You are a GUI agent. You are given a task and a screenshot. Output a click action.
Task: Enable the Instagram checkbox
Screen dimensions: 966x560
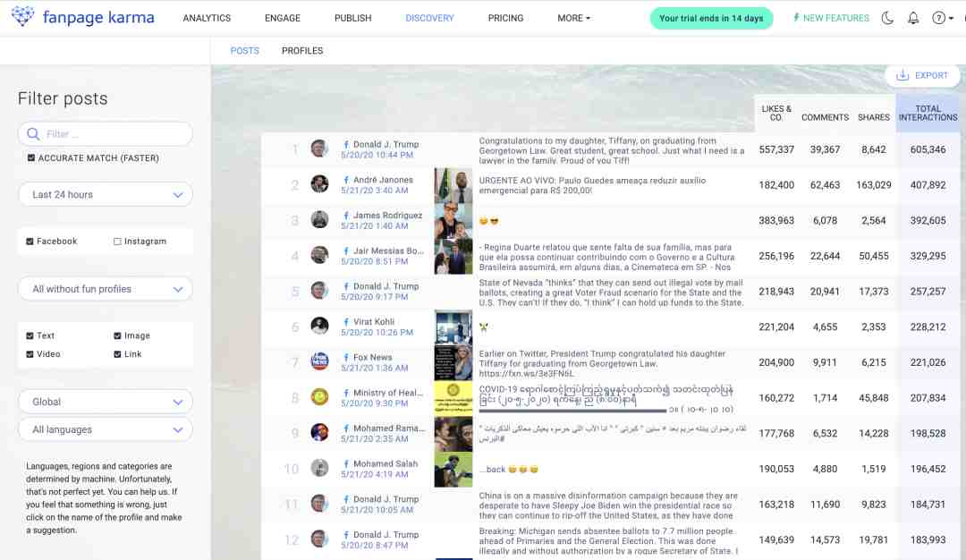117,242
